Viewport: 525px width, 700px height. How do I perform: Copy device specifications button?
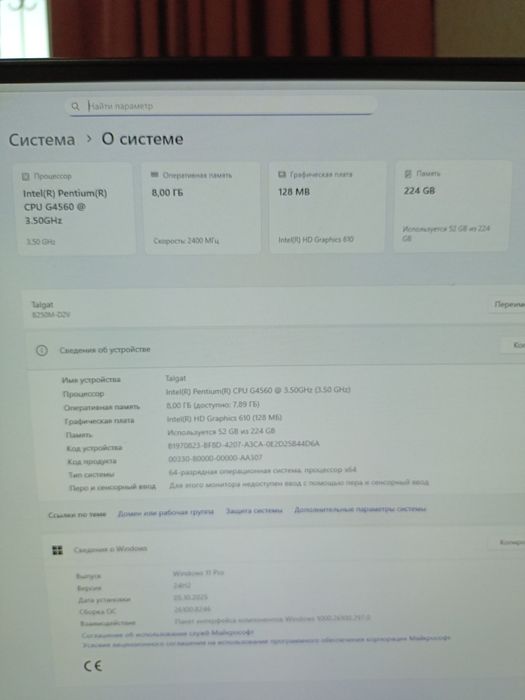(x=513, y=346)
